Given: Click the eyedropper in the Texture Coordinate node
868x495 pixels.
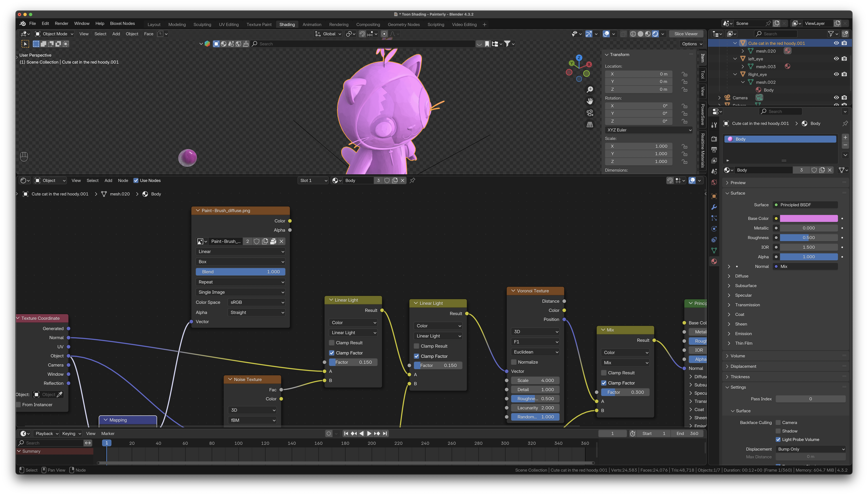Looking at the screenshot, I should [x=60, y=394].
